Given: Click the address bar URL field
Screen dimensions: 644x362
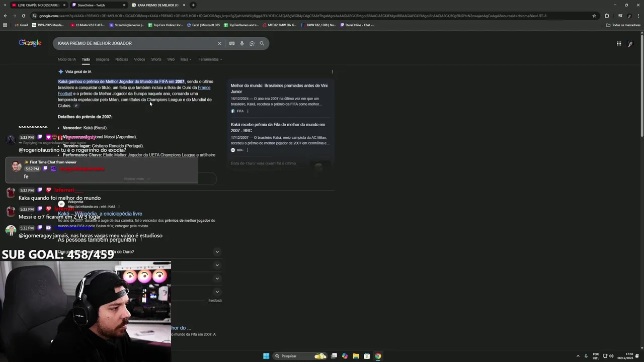Looking at the screenshot, I should tap(312, 16).
